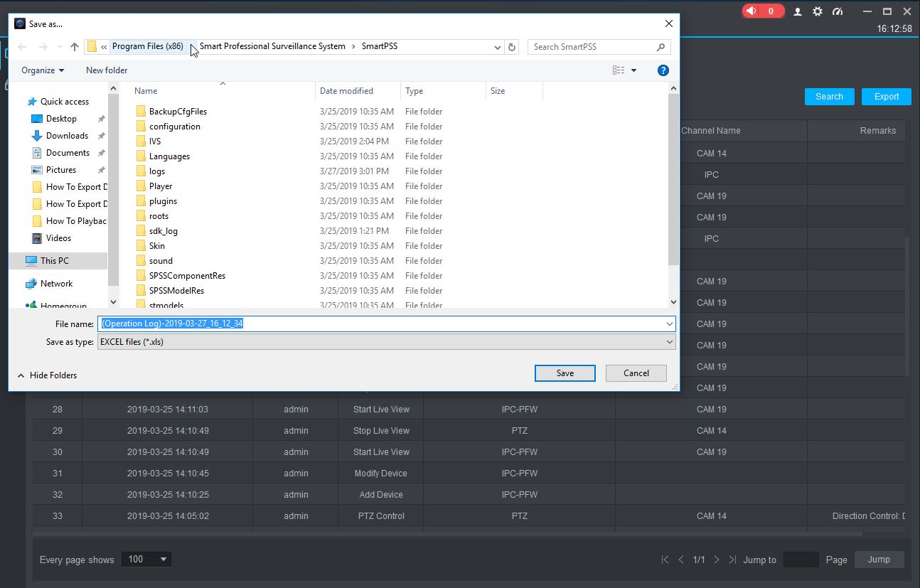Switch file list view using the view icon
Screen dimensions: 920x588
[616, 70]
